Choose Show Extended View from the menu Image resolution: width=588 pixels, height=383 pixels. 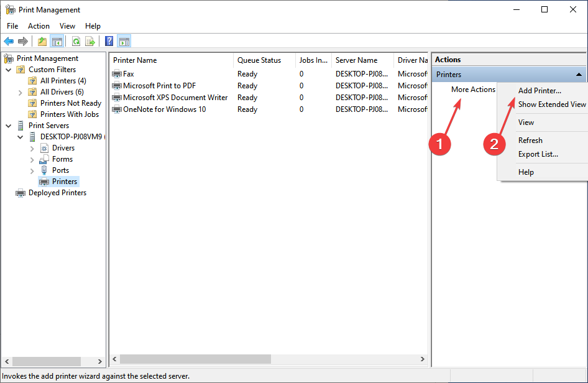coord(543,104)
